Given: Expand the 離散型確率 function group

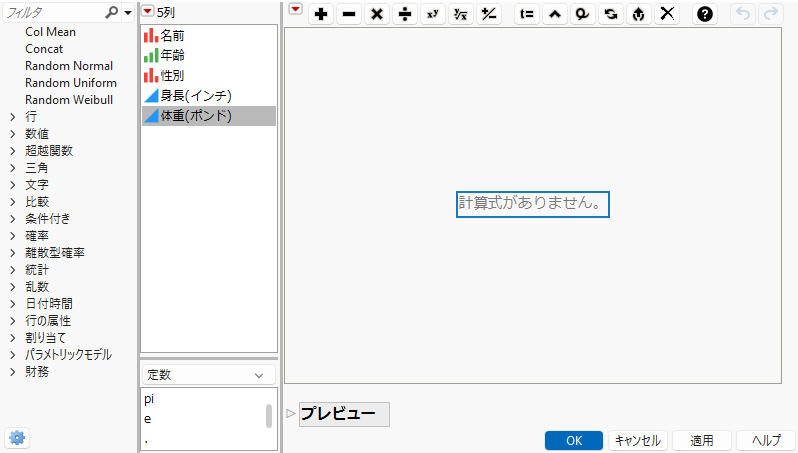Looking at the screenshot, I should pyautogui.click(x=13, y=252).
